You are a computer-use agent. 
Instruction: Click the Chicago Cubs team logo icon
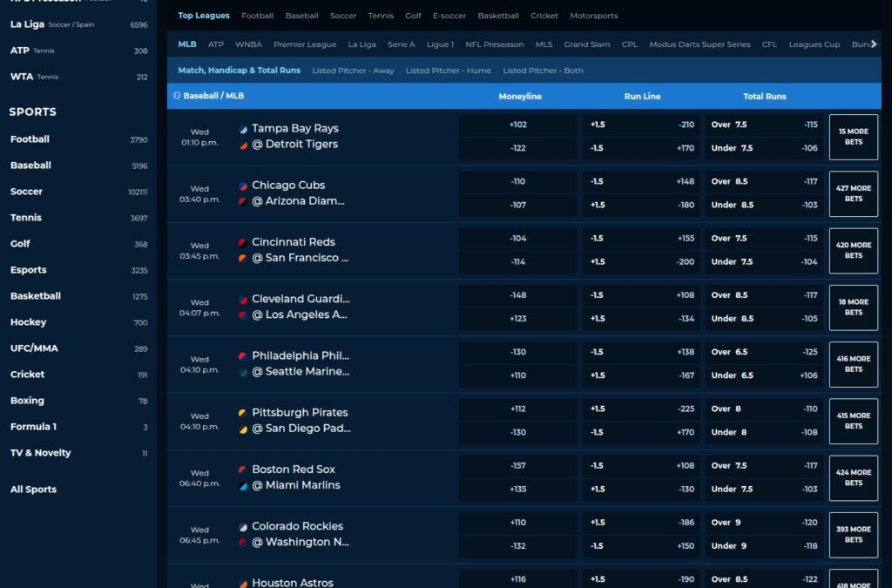click(x=243, y=186)
